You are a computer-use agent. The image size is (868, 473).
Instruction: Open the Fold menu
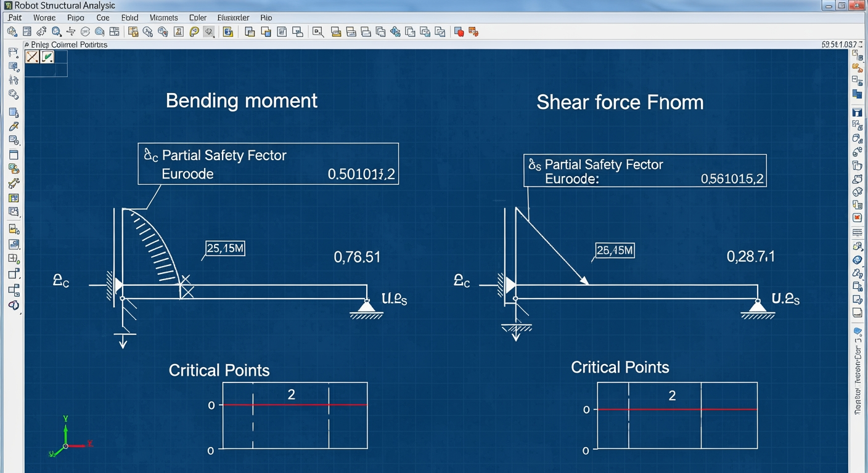(x=129, y=18)
